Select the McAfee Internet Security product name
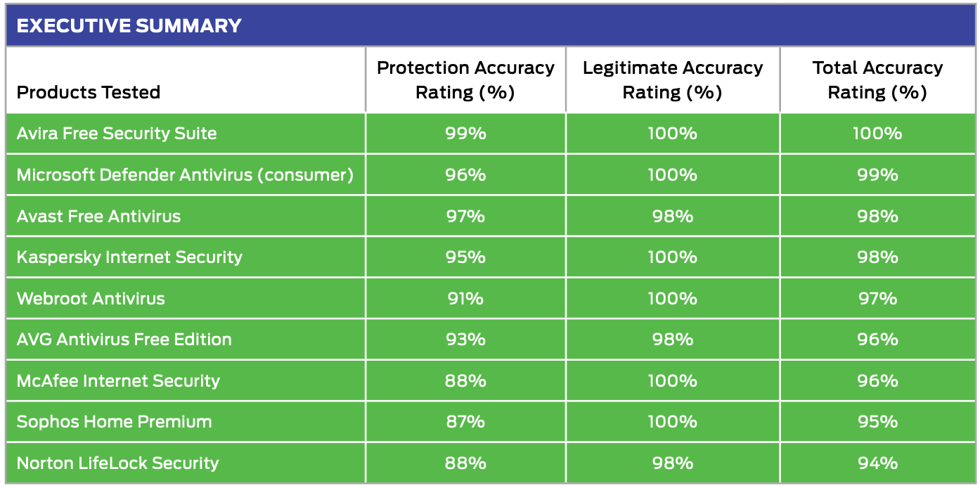 (118, 381)
